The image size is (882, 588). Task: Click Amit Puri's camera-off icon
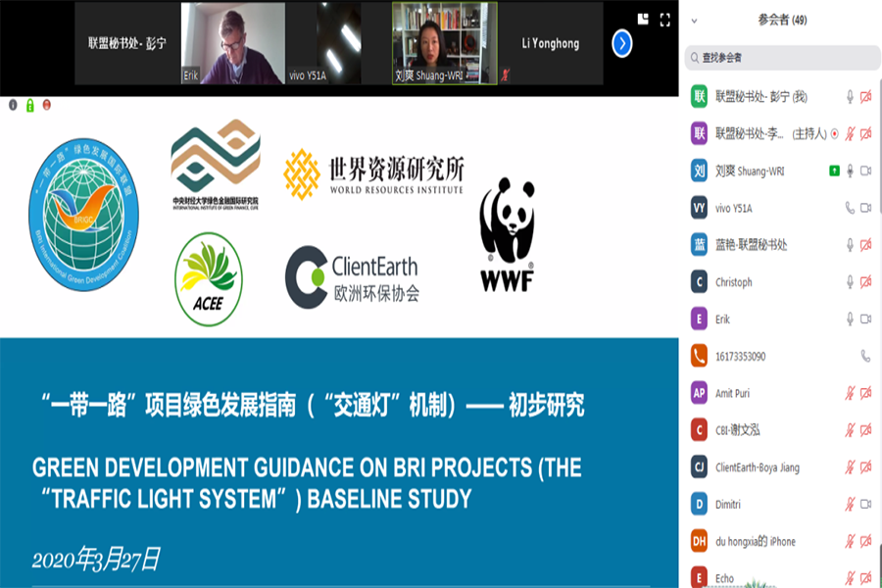coord(866,393)
